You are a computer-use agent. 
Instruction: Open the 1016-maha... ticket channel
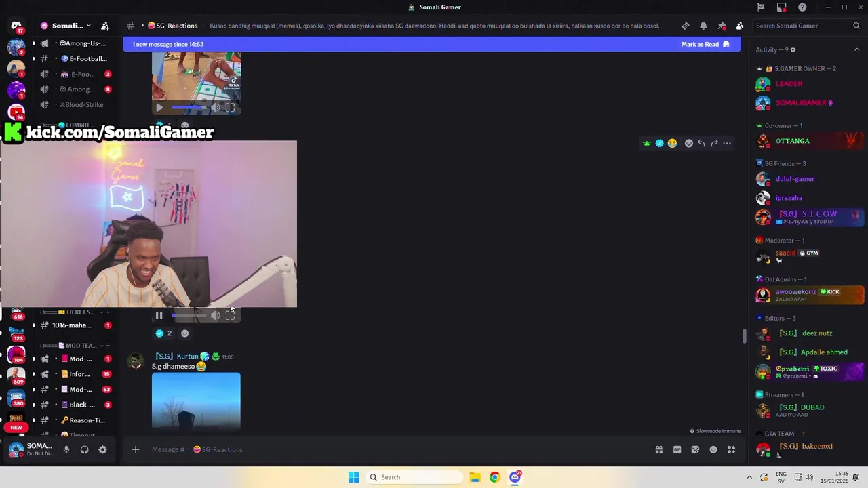point(75,325)
